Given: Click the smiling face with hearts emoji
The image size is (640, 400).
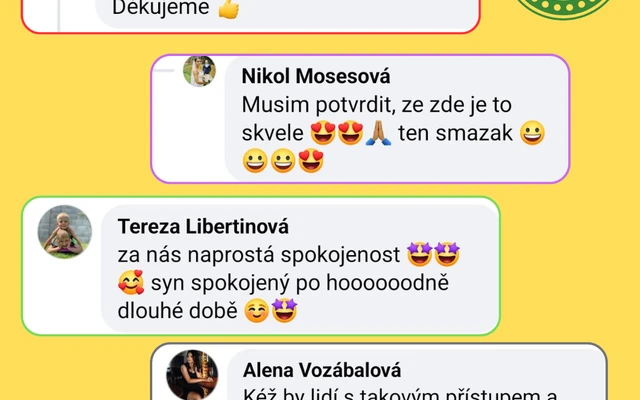Looking at the screenshot, I should [131, 282].
